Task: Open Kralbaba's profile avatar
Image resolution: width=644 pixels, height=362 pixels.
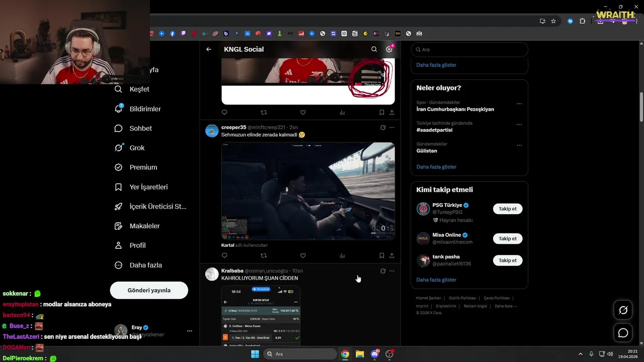Action: (x=212, y=274)
